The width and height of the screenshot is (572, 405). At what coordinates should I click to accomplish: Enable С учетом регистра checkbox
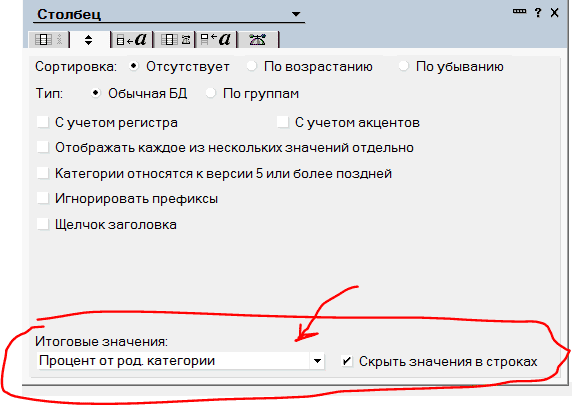tap(43, 122)
